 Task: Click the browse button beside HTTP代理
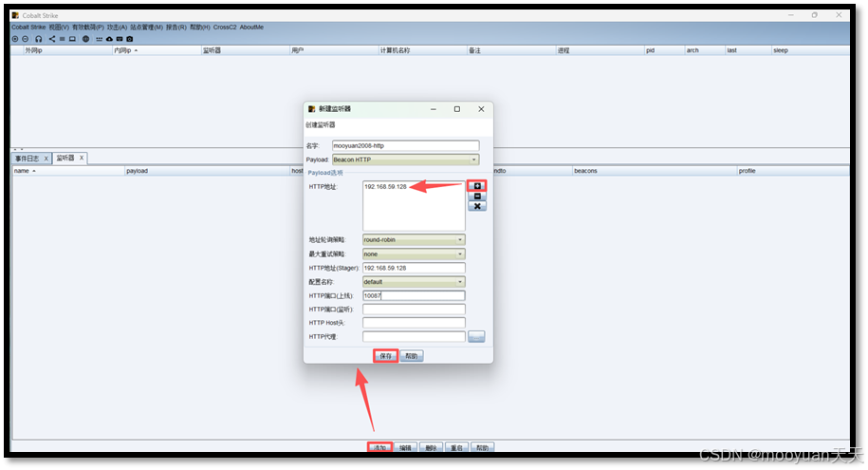476,336
